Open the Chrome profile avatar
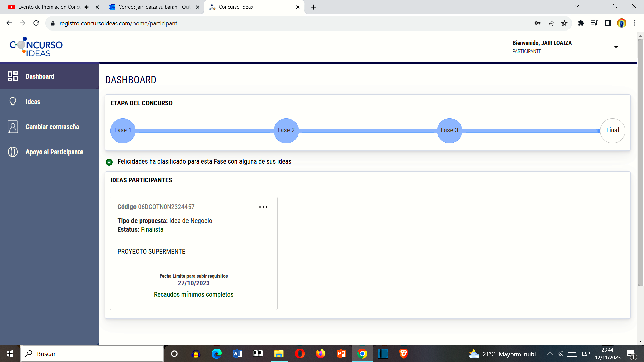Image resolution: width=644 pixels, height=362 pixels. pyautogui.click(x=621, y=23)
